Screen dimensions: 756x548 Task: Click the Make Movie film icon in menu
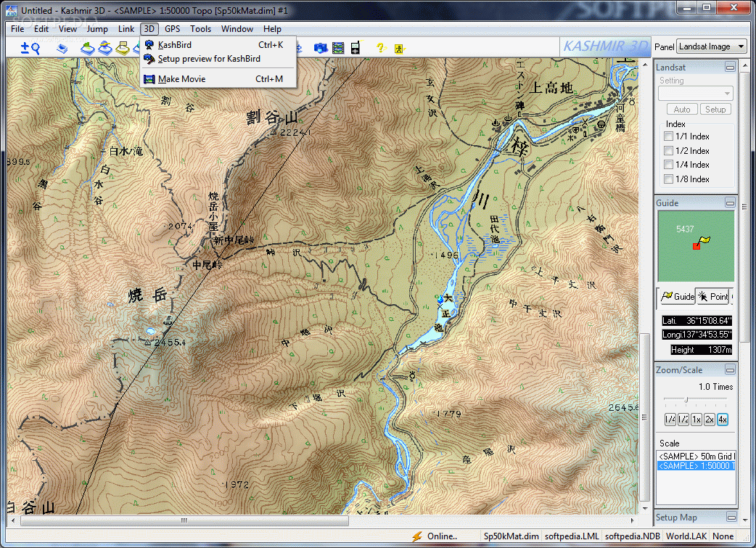149,79
